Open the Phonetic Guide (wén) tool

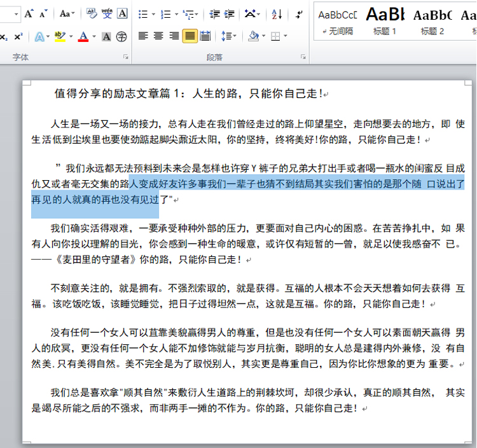[x=107, y=14]
